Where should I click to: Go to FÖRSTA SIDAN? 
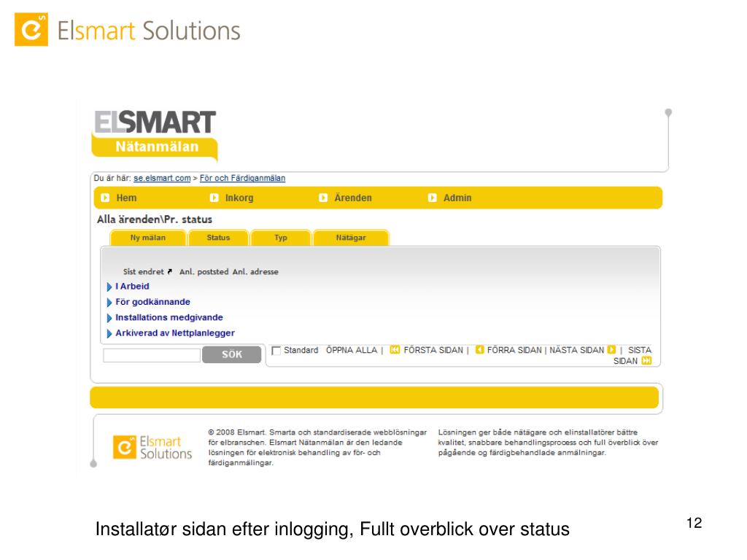433,350
